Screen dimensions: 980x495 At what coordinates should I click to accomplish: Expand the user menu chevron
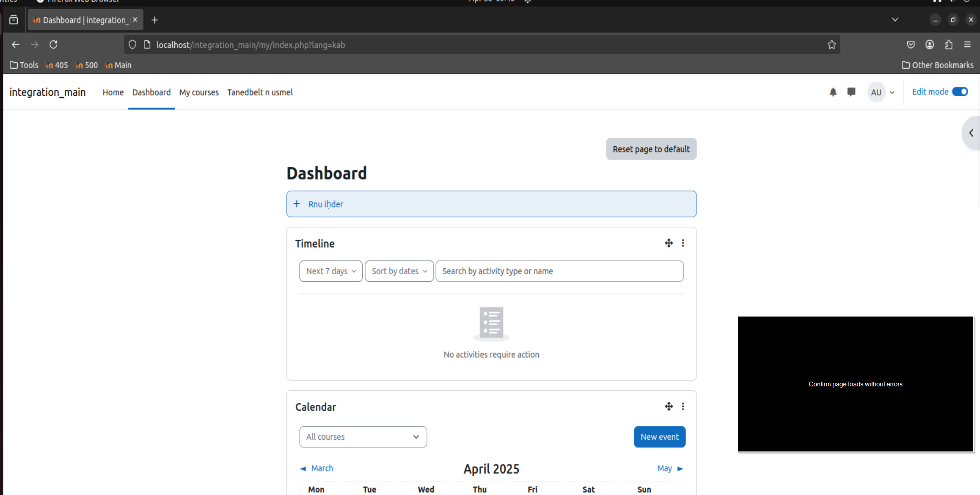(892, 93)
